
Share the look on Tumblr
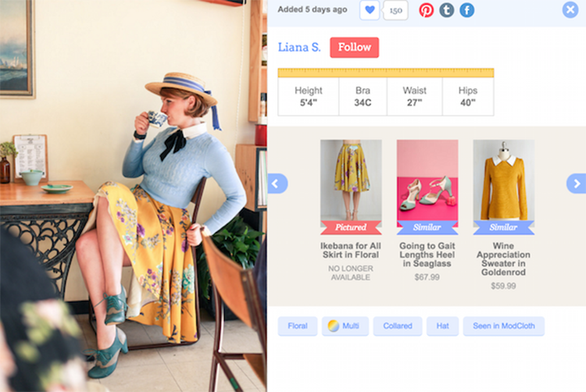(447, 10)
